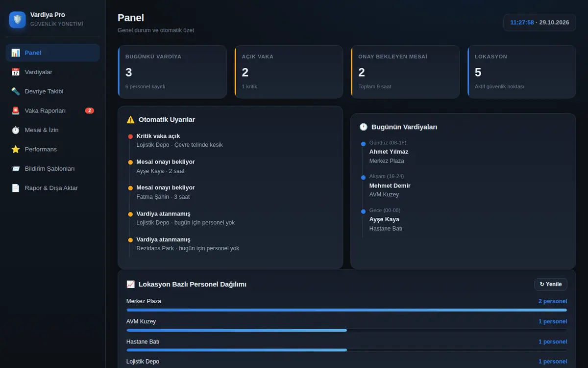Click the Vardiya Pro shield logo
Screen dimensions: 588x368
pyautogui.click(x=18, y=20)
